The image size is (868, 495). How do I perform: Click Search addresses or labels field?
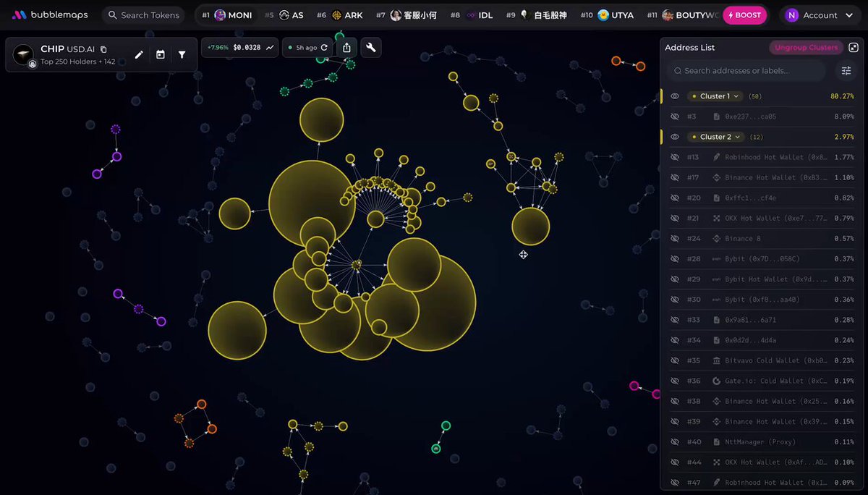pos(746,71)
